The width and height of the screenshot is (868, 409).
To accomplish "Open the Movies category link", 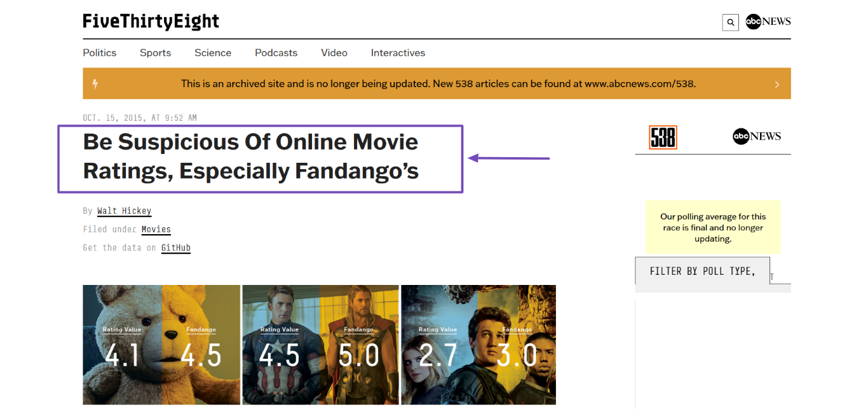I will point(156,229).
